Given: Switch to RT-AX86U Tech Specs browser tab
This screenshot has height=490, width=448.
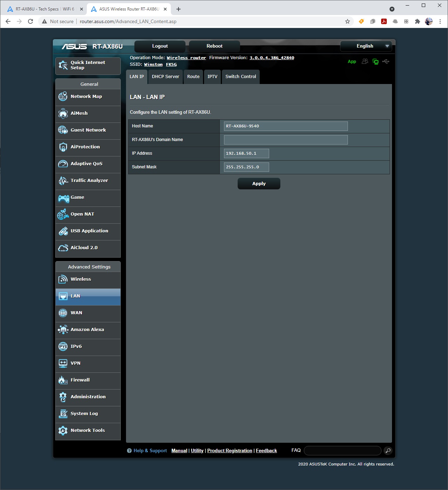Looking at the screenshot, I should point(45,9).
